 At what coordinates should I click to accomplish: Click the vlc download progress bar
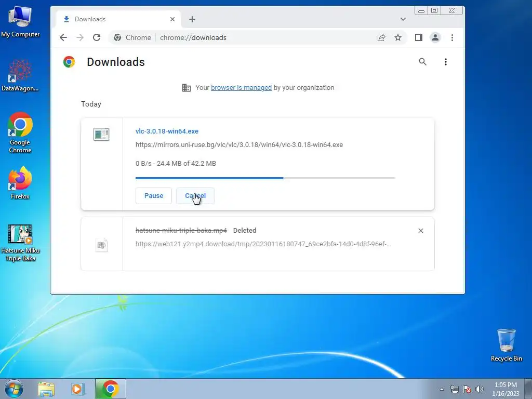click(265, 178)
